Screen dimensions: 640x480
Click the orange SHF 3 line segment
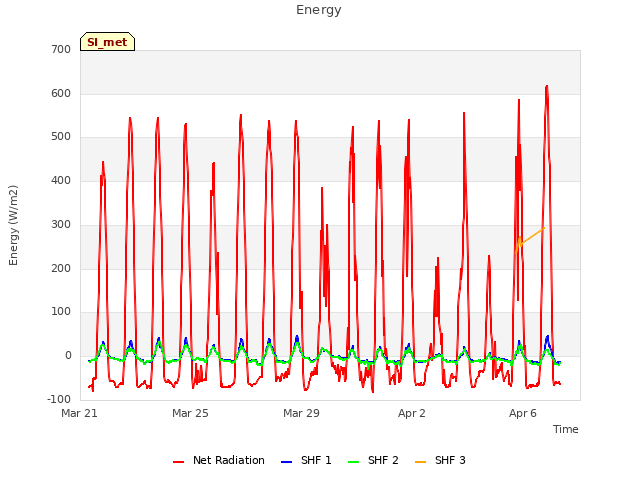532,236
